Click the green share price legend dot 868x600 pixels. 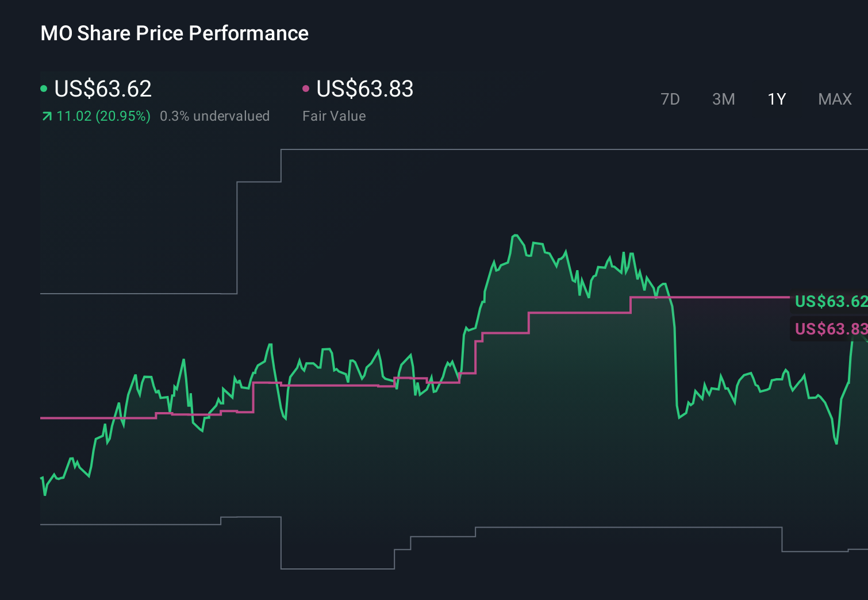(44, 88)
